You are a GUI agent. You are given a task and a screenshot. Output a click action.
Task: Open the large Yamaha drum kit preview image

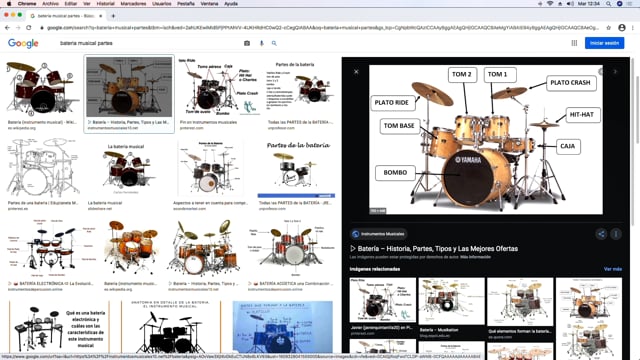coord(486,140)
